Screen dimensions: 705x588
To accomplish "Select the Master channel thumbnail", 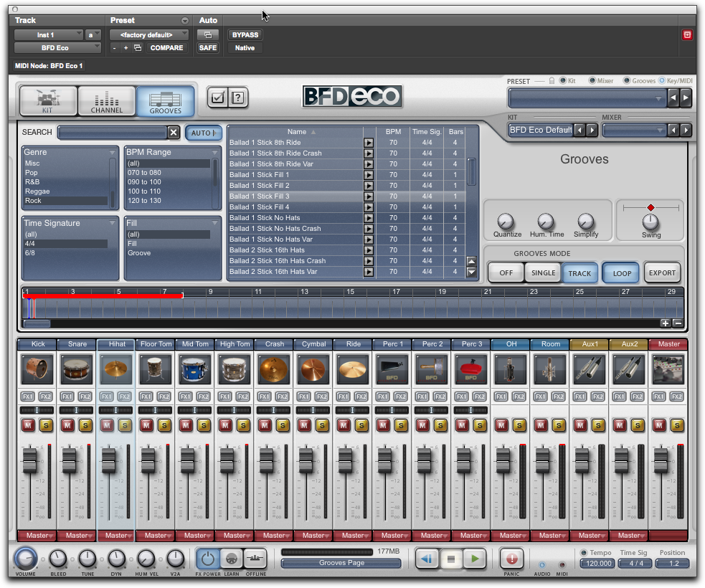I will (668, 369).
